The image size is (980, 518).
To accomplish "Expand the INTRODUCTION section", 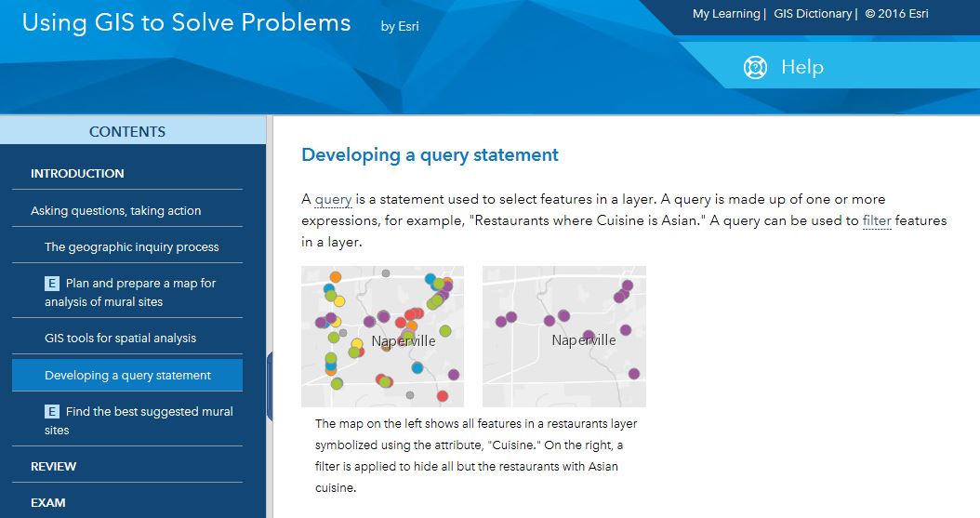I will point(77,173).
